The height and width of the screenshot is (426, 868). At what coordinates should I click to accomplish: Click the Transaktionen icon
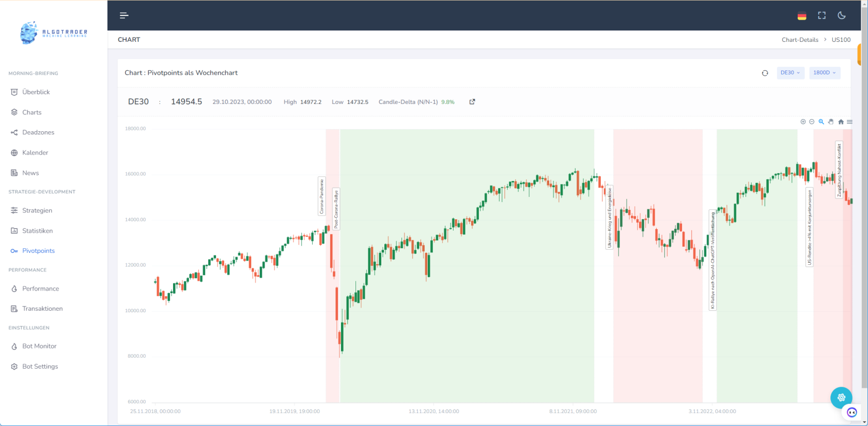pos(14,309)
